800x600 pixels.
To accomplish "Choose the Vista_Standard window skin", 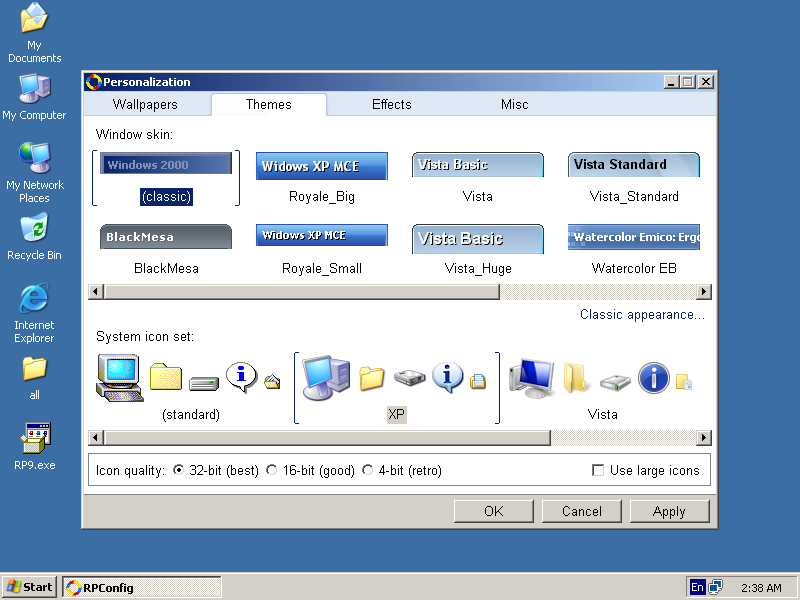I will coord(634,178).
